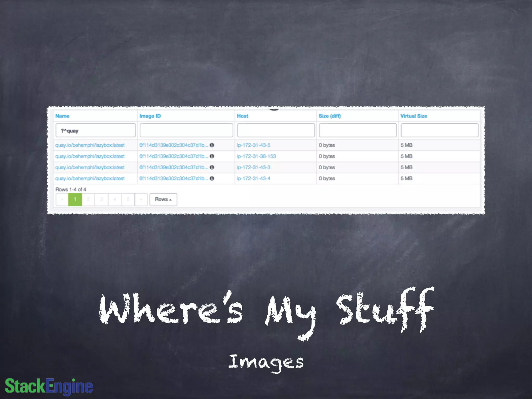Open lazybox:latest link in ip-172-31-43-3 row

(x=90, y=168)
